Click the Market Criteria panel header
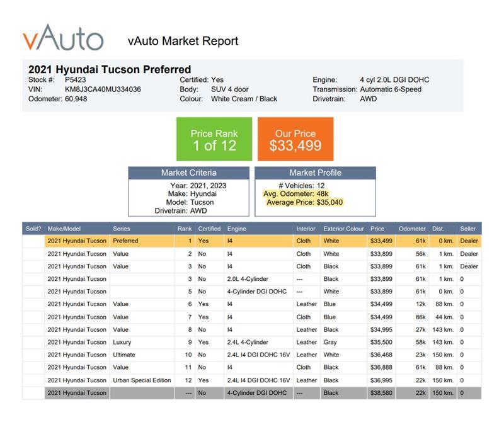This screenshot has width=504, height=444. (188, 173)
